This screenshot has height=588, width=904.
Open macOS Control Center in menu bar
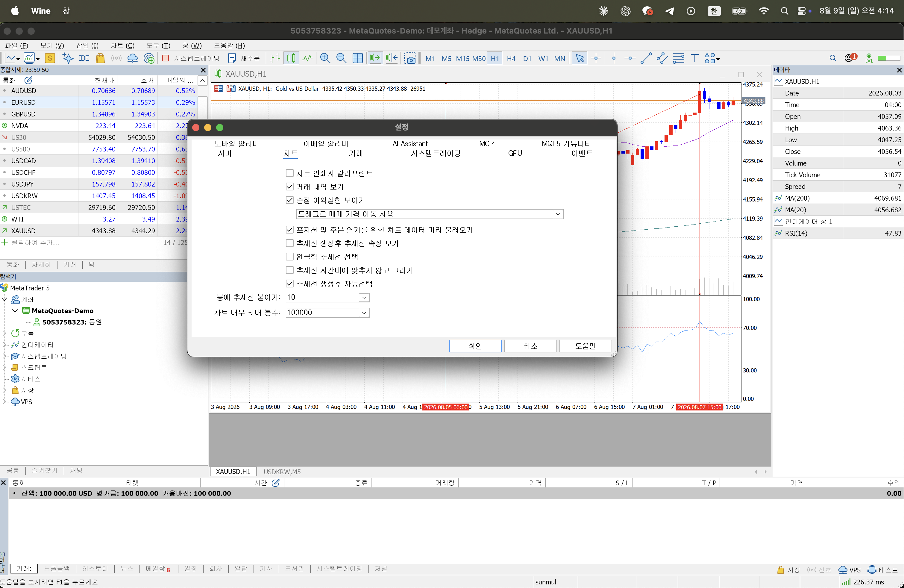click(801, 11)
